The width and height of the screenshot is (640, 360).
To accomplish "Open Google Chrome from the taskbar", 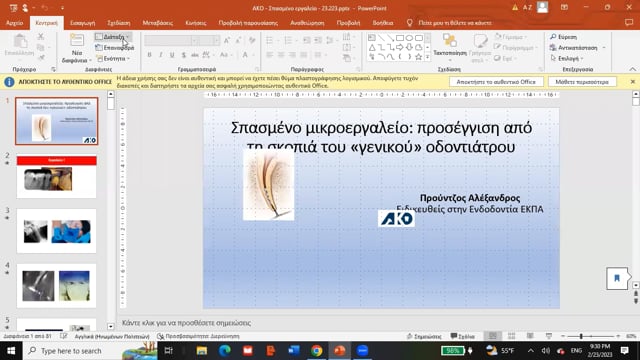I will pyautogui.click(x=316, y=351).
